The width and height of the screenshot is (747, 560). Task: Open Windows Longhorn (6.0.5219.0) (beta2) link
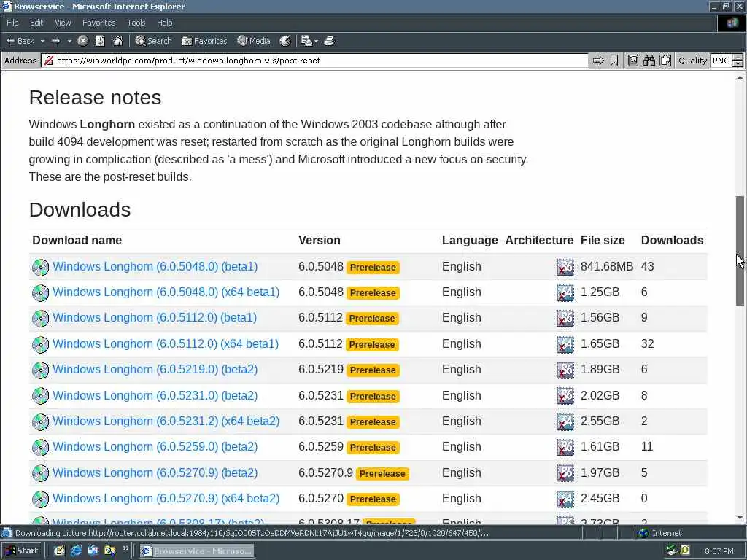coord(155,370)
